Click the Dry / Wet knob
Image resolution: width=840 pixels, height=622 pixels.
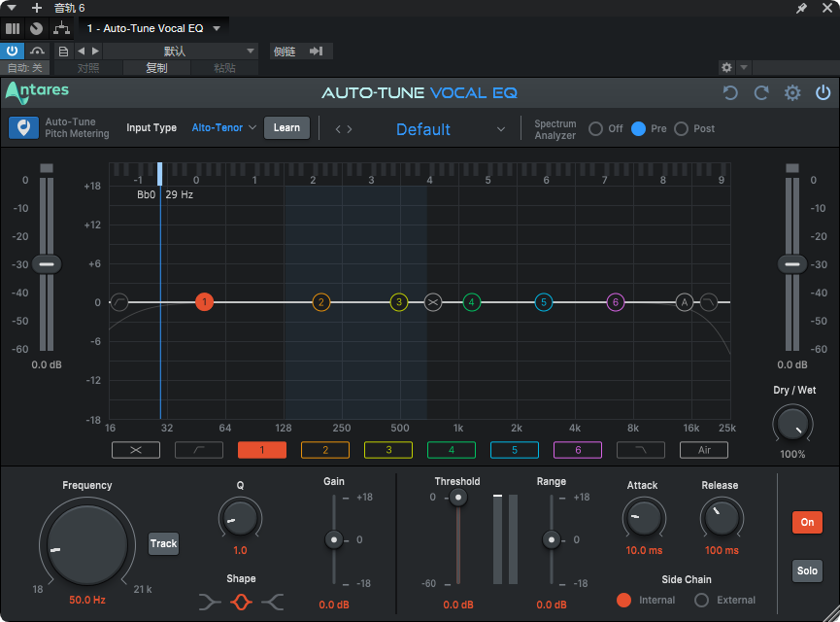pyautogui.click(x=792, y=426)
